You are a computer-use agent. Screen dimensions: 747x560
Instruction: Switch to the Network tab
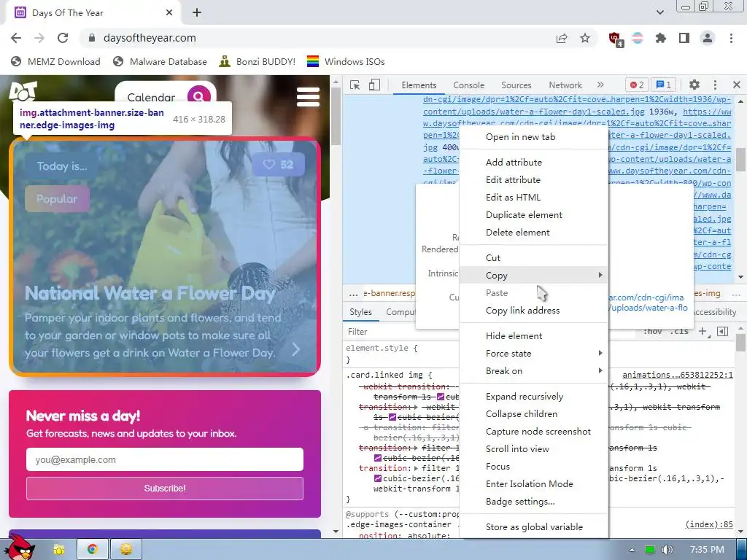(x=565, y=85)
